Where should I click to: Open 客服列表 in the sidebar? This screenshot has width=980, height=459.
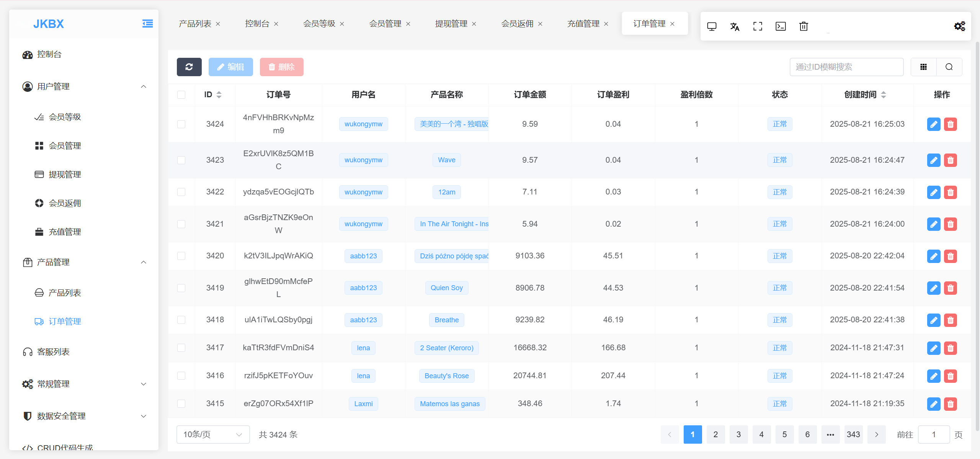[x=53, y=352]
